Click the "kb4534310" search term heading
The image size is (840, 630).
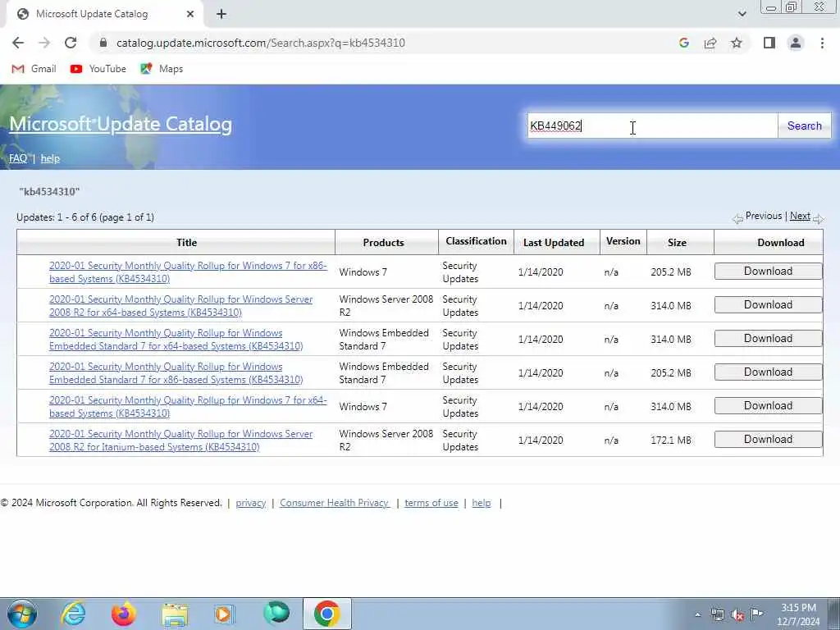click(49, 192)
